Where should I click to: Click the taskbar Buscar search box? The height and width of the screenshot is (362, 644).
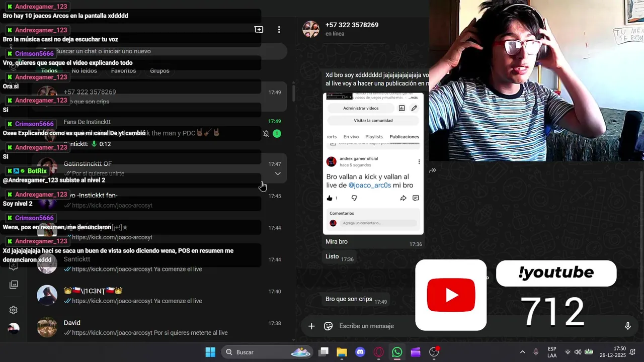[x=268, y=352]
